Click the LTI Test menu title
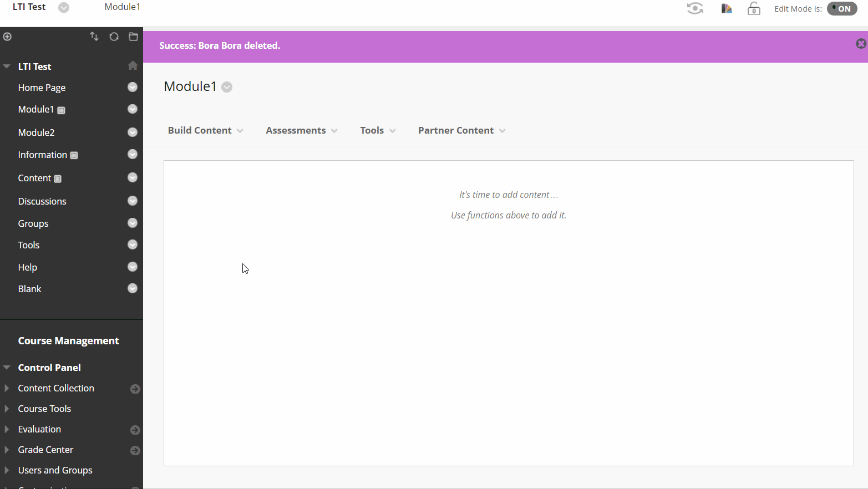This screenshot has height=489, width=868. pos(34,67)
